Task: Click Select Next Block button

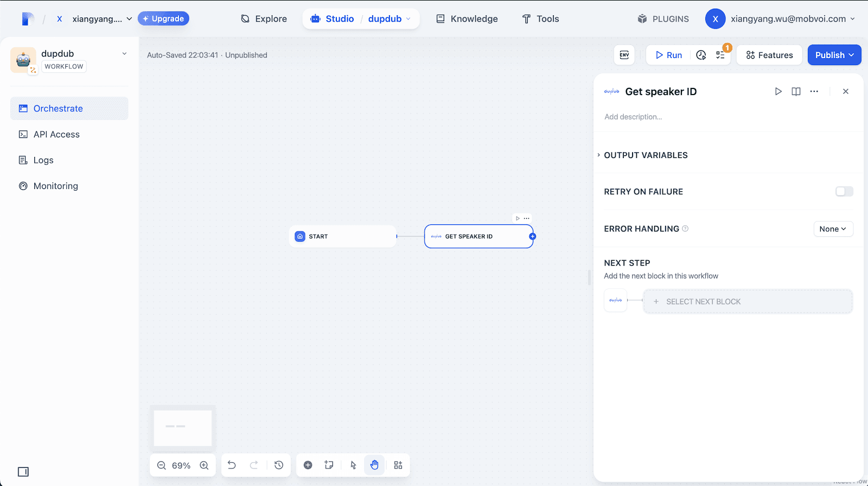Action: tap(748, 301)
